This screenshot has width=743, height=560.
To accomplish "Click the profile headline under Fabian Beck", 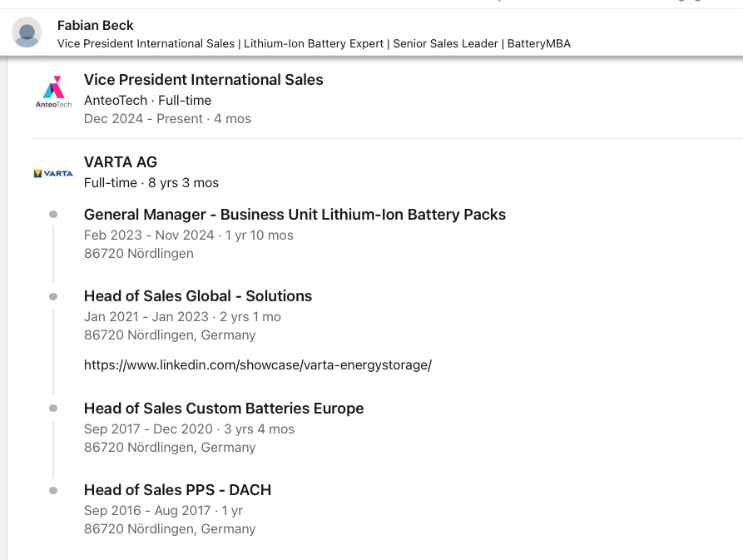I will pos(314,43).
